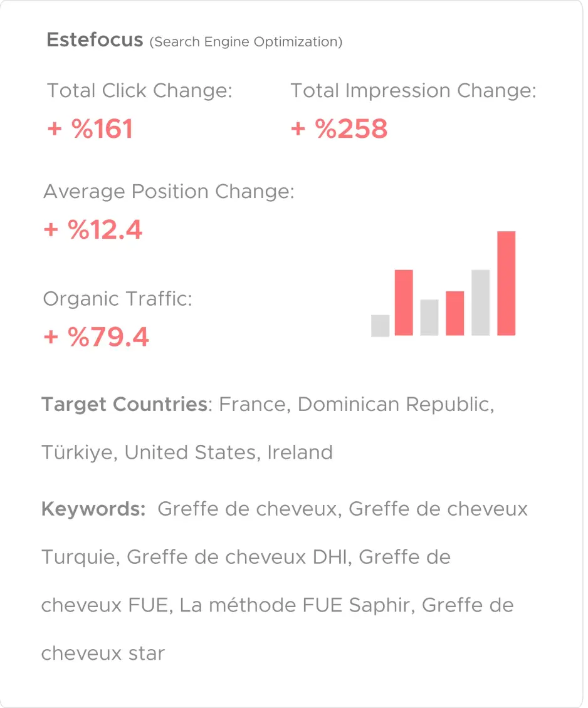Image resolution: width=588 pixels, height=708 pixels.
Task: Click the tallest red bar in the chart
Action: 506,283
